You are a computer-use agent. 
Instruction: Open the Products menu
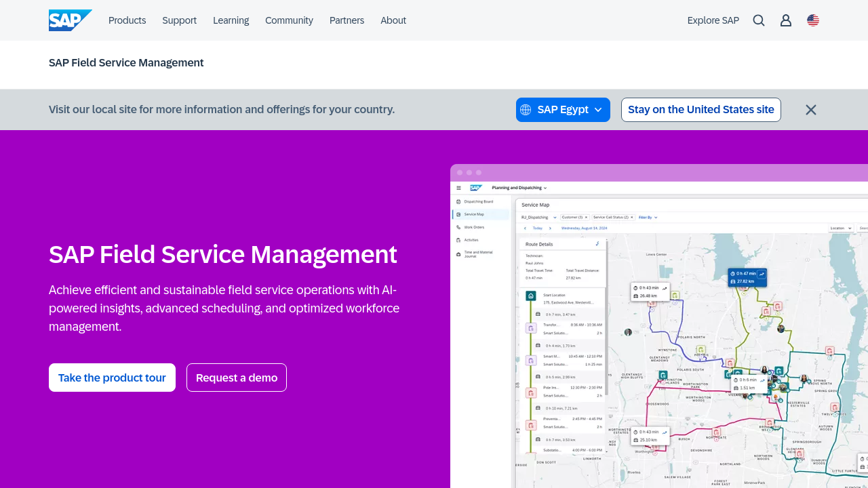pos(127,20)
